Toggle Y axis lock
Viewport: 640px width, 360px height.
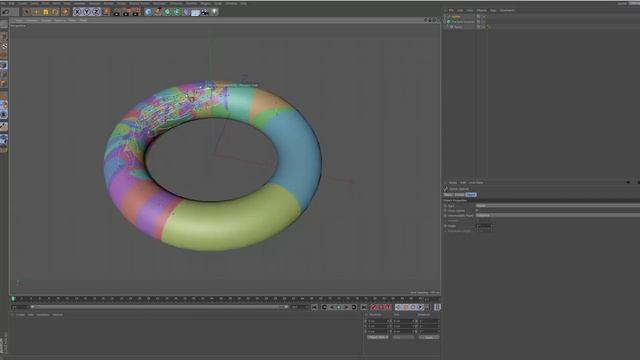point(87,12)
